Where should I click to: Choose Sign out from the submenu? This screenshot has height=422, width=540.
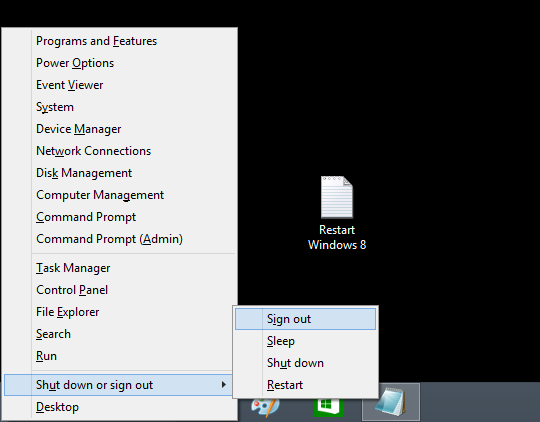[305, 319]
